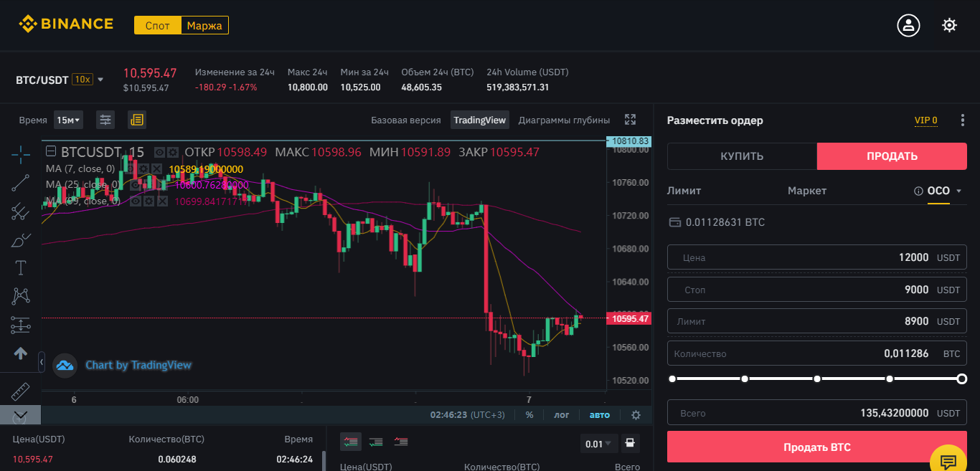Show combined buy and sell order book

click(x=351, y=442)
